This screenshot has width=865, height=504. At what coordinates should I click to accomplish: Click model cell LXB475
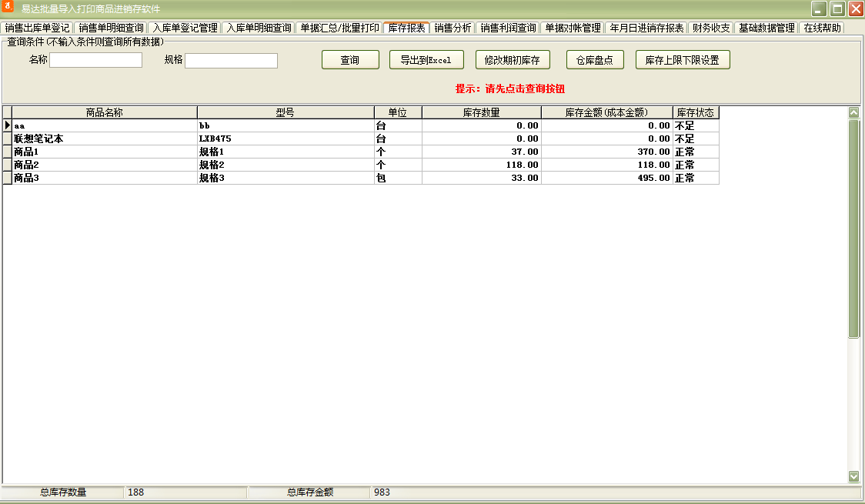click(286, 139)
